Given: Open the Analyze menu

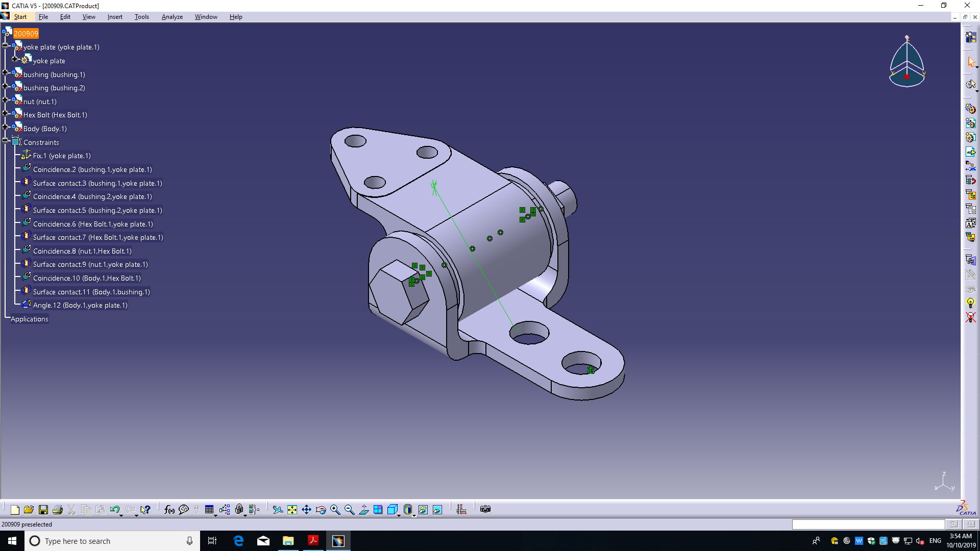Looking at the screenshot, I should pyautogui.click(x=172, y=17).
